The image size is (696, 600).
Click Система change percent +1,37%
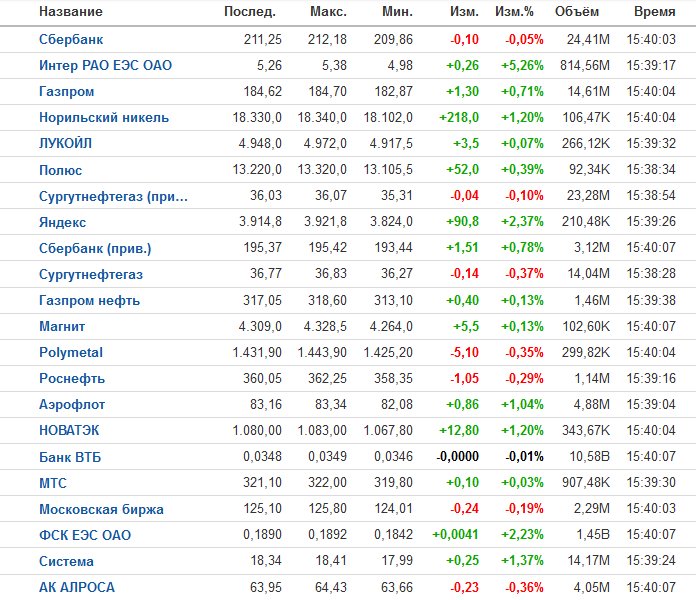pos(522,561)
